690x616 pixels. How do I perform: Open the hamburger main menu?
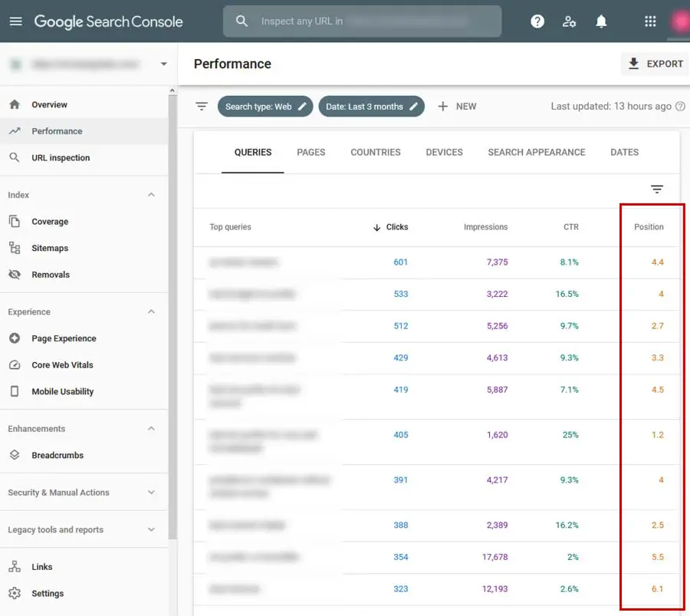click(x=16, y=21)
